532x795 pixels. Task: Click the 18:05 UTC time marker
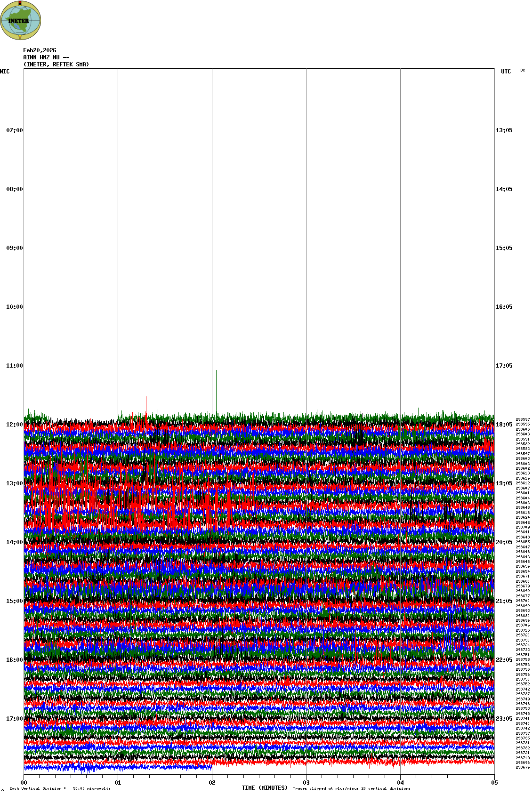(x=504, y=425)
